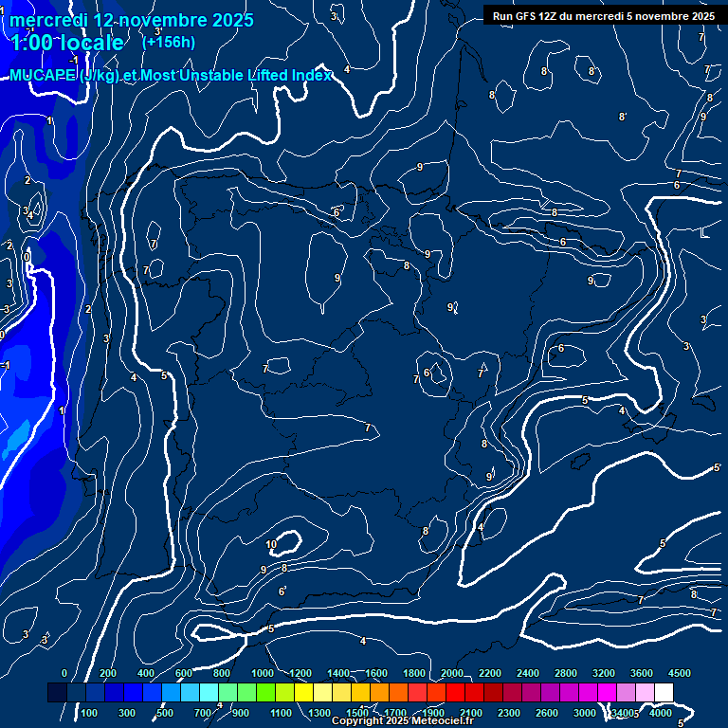728x728 pixels.
Task: Click the date title mercredi 12 novembre 2025
Action: tap(133, 20)
